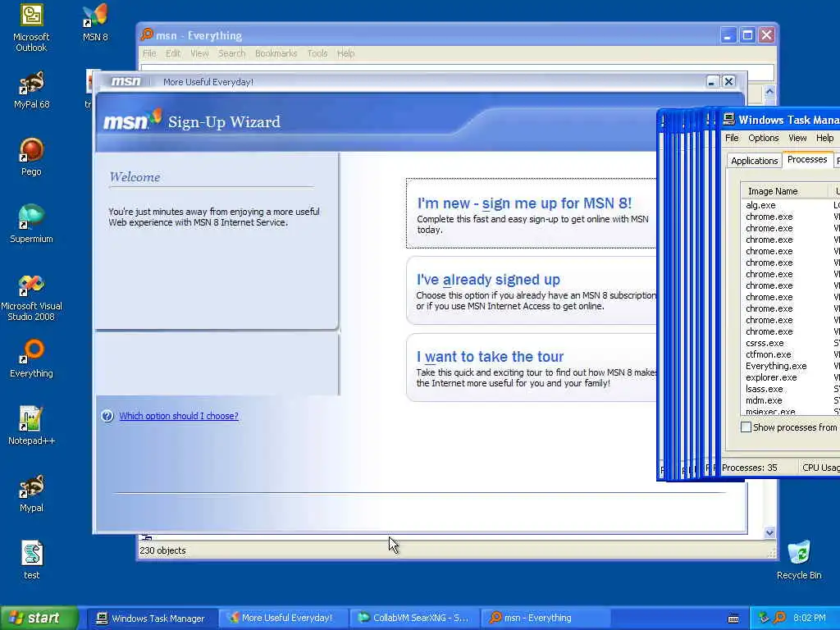Click the 8:02 PM clock
The image size is (840, 630).
pos(809,618)
